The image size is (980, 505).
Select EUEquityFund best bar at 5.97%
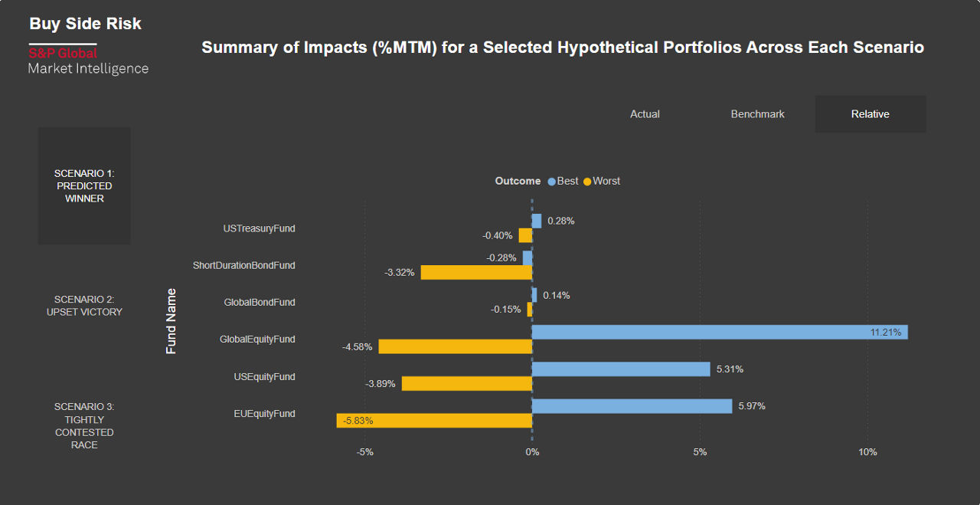point(632,406)
